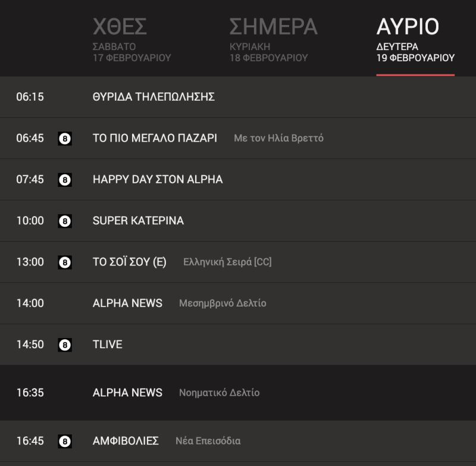Click the rating badge for SUPER KATEPINA

[x=65, y=221]
